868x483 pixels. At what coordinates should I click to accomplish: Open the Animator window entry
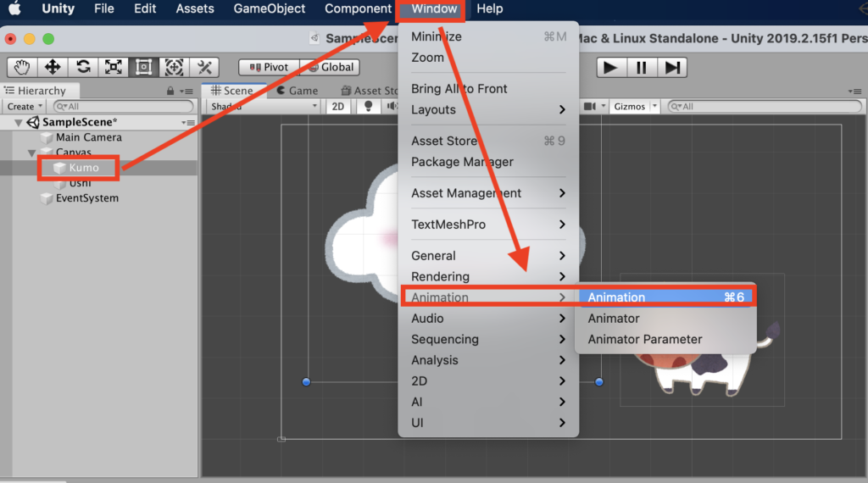pos(666,318)
